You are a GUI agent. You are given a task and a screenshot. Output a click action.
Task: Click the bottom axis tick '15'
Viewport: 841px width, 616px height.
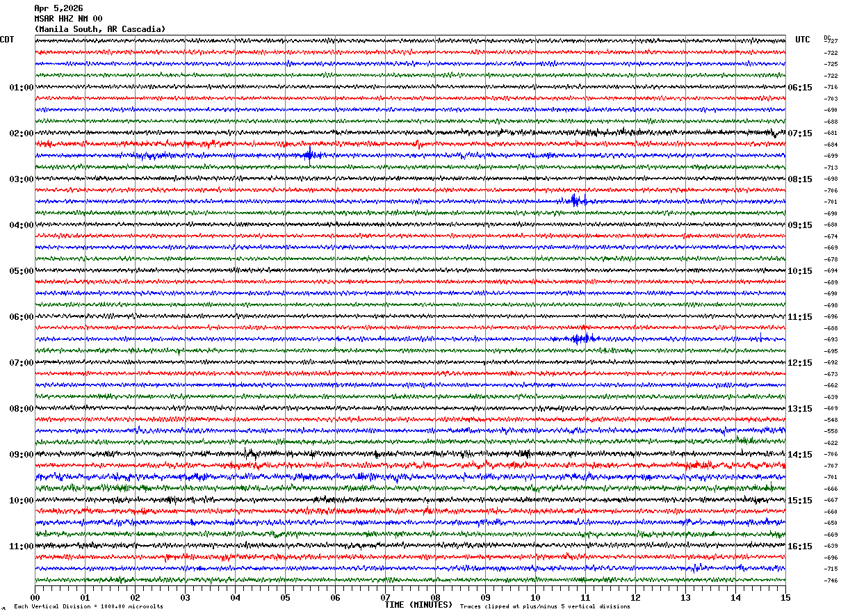(785, 597)
